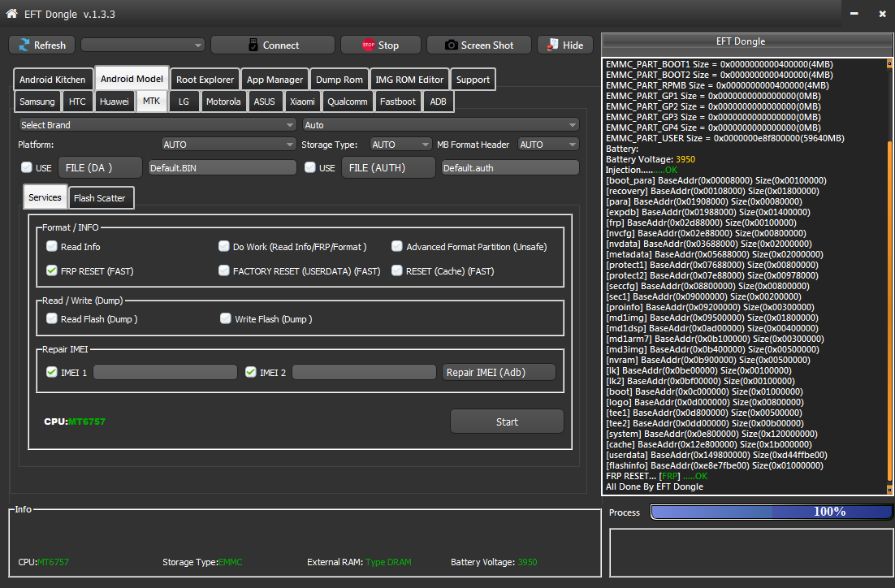The width and height of the screenshot is (895, 588).
Task: Select the ASUS brand tab
Action: pyautogui.click(x=264, y=102)
